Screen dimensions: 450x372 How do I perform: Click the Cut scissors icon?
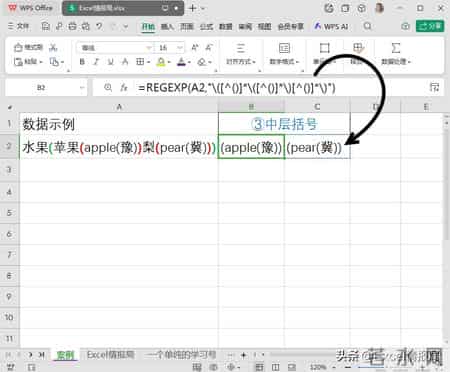tap(53, 48)
